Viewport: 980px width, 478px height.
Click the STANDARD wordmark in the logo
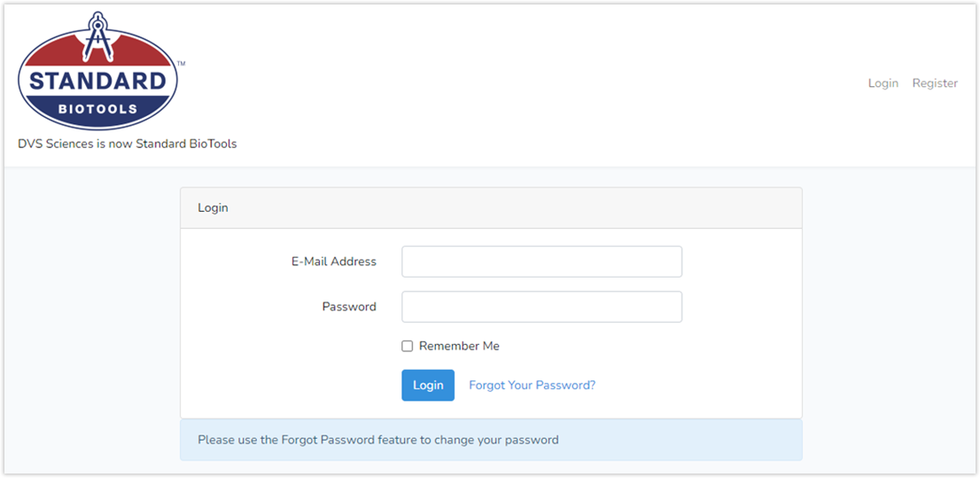pyautogui.click(x=97, y=82)
